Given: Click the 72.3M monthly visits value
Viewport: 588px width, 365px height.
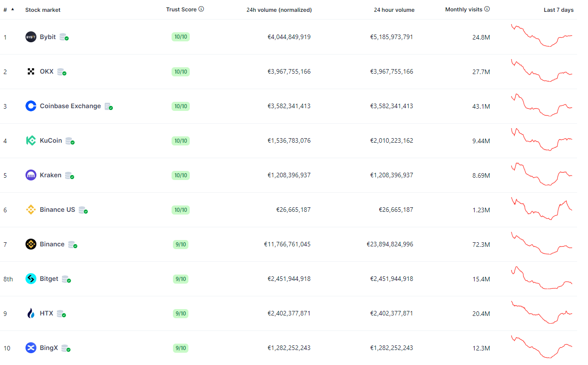Looking at the screenshot, I should tap(481, 245).
